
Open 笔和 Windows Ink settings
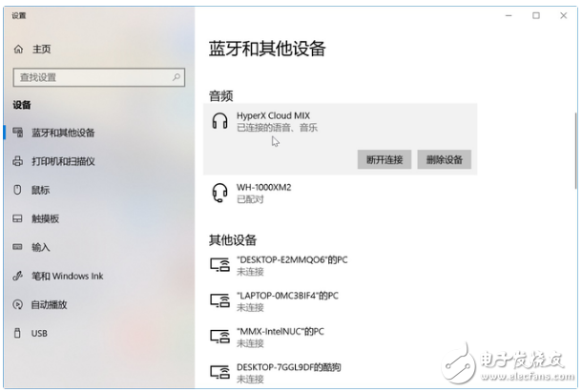pos(67,276)
